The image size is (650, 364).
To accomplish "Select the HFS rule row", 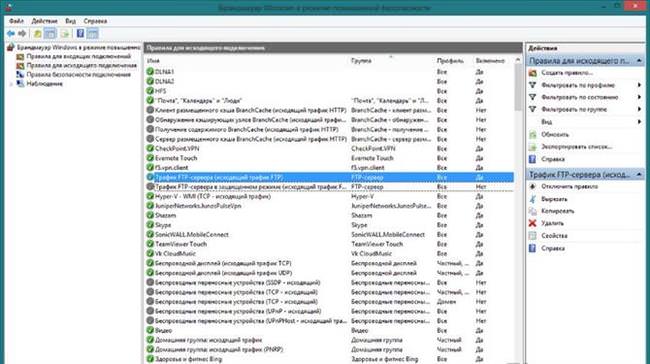I will [x=330, y=91].
